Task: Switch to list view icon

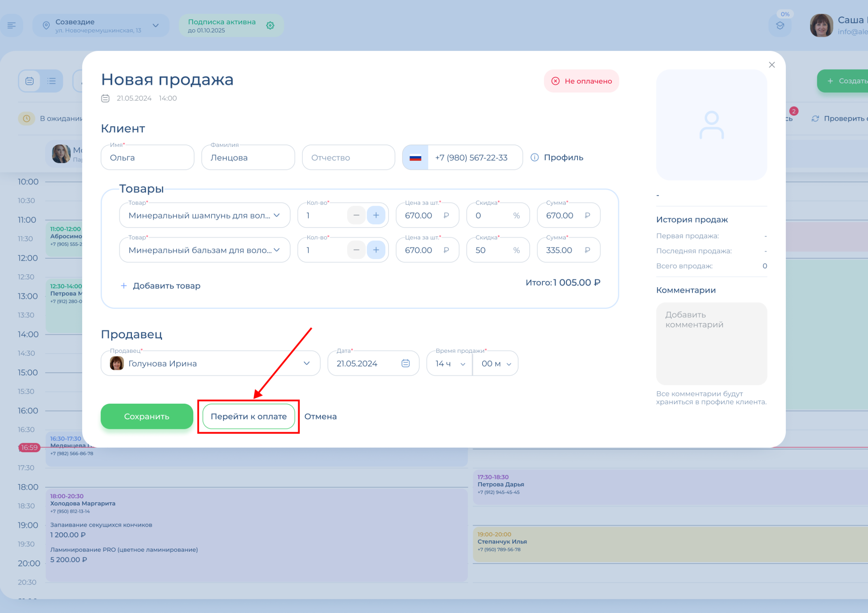Action: [51, 81]
